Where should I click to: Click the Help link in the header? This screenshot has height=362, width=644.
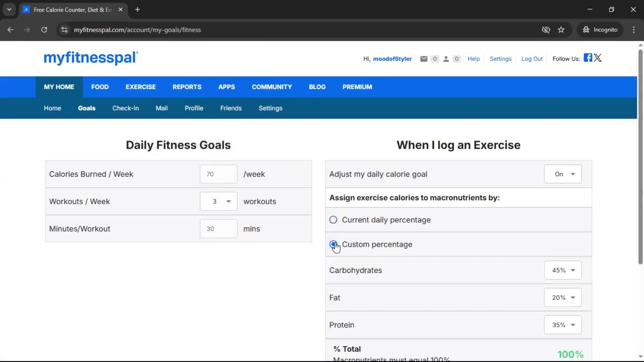click(x=474, y=59)
